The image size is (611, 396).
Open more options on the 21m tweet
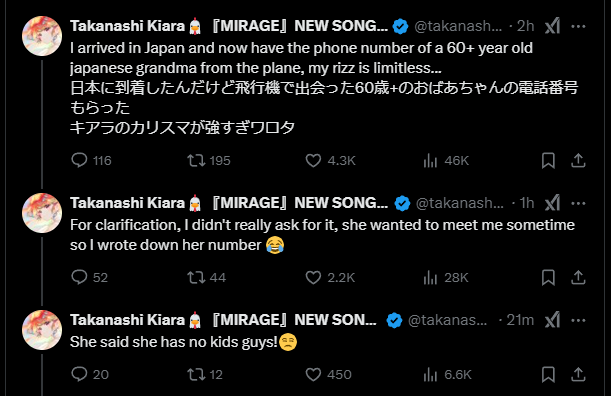point(578,320)
